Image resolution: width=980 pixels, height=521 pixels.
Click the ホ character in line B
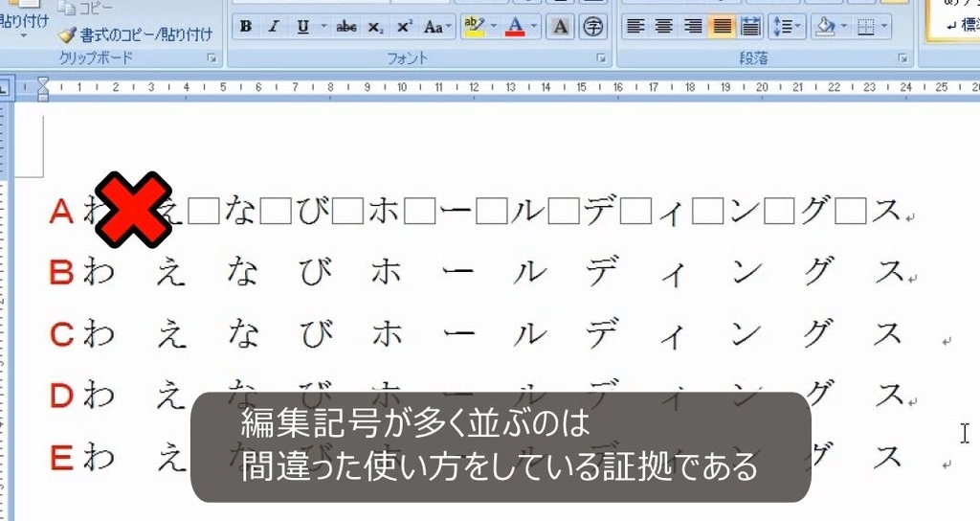[386, 272]
